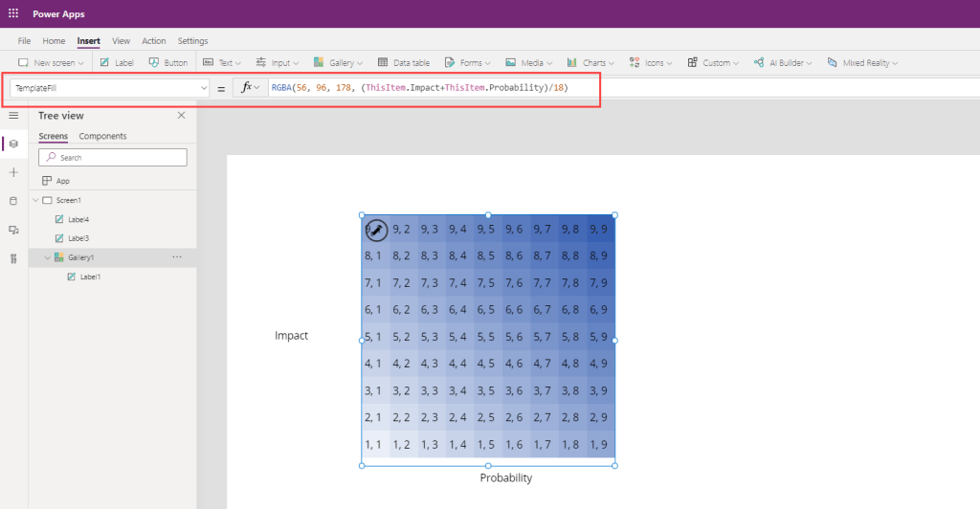Click the hamburger menu in left rail

(x=13, y=115)
